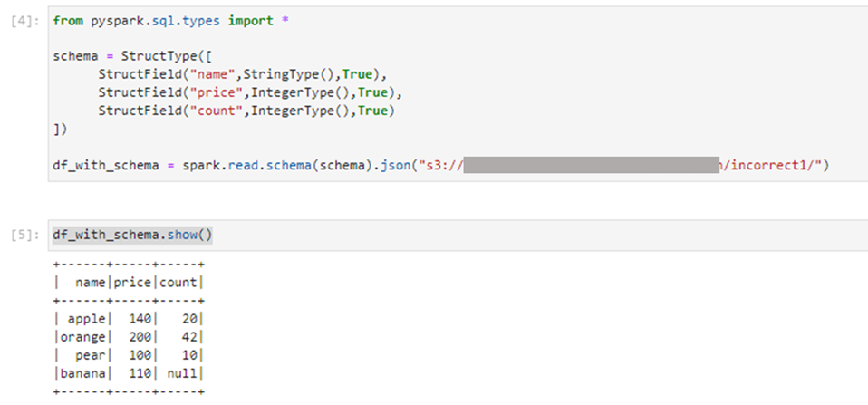Click price value 200 in orange row
This screenshot has width=868, height=405.
point(140,337)
